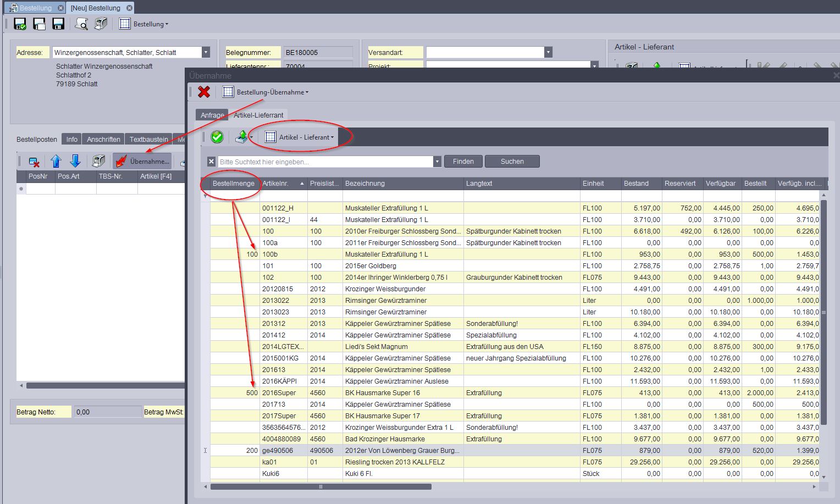Click the red X icon in Übernahme window
The width and height of the screenshot is (840, 504).
pos(204,92)
